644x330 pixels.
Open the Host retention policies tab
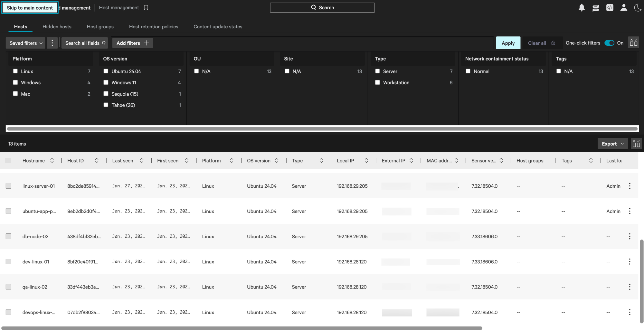(154, 26)
